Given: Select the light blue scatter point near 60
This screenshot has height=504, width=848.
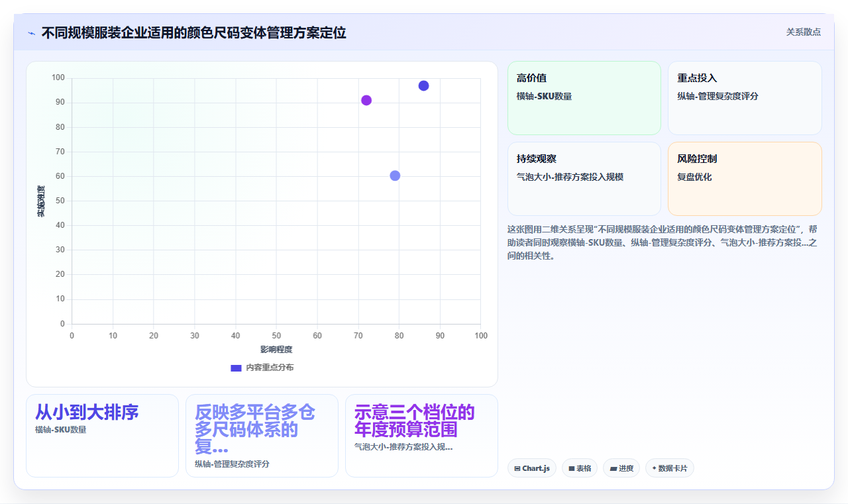Looking at the screenshot, I should pyautogui.click(x=395, y=176).
